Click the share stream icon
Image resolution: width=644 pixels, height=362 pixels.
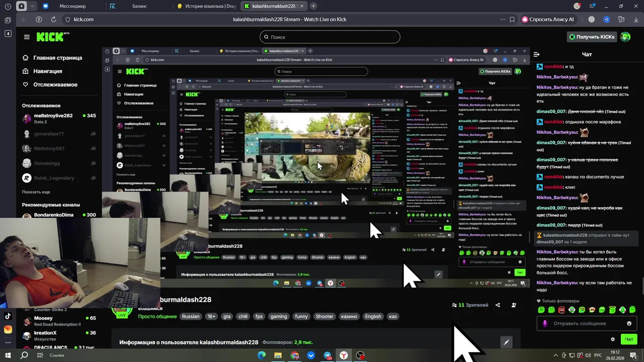(498, 305)
